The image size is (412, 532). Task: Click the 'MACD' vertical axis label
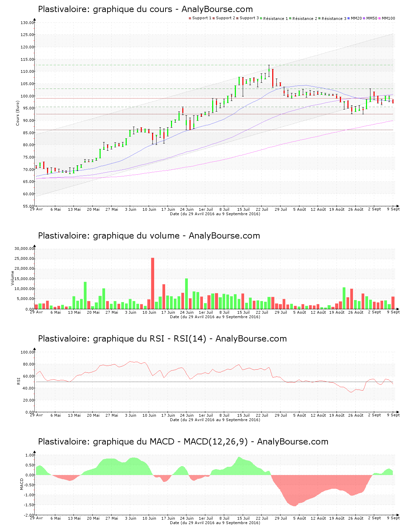pos(22,484)
